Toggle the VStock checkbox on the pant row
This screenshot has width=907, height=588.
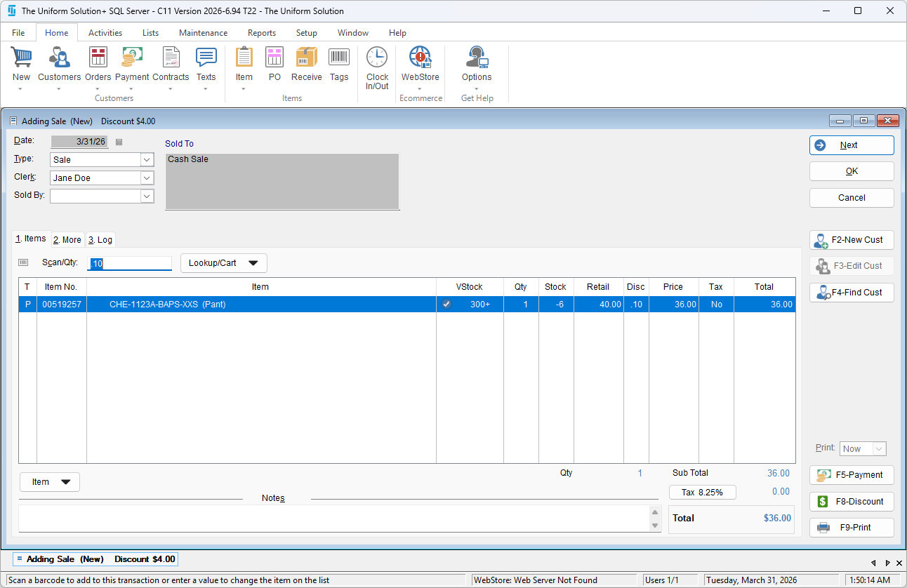click(x=446, y=305)
